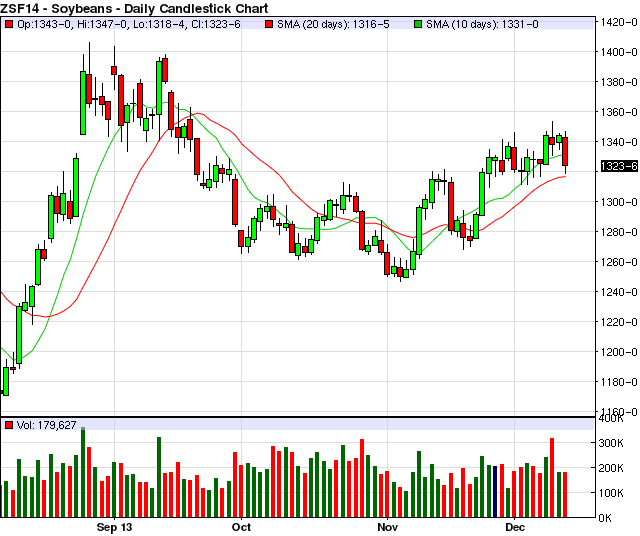The image size is (640, 536).
Task: Click the 1360-0 price axis label
Action: (x=619, y=112)
